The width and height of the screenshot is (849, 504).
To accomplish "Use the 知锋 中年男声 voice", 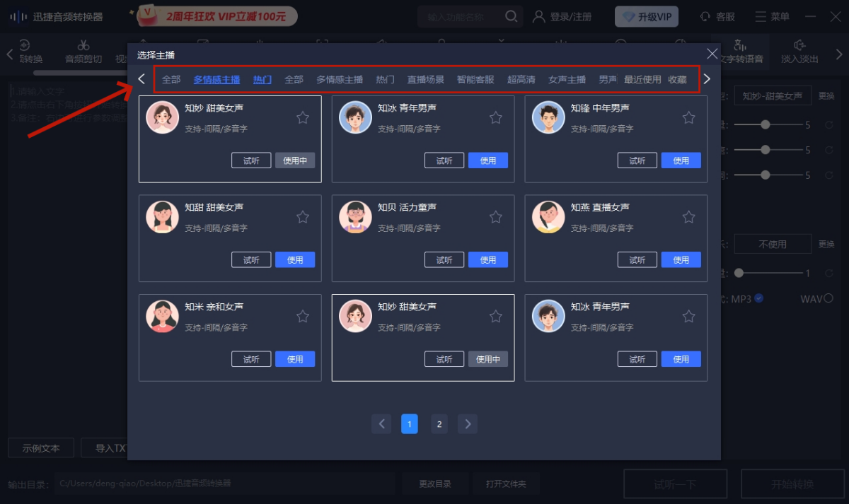I will (681, 160).
